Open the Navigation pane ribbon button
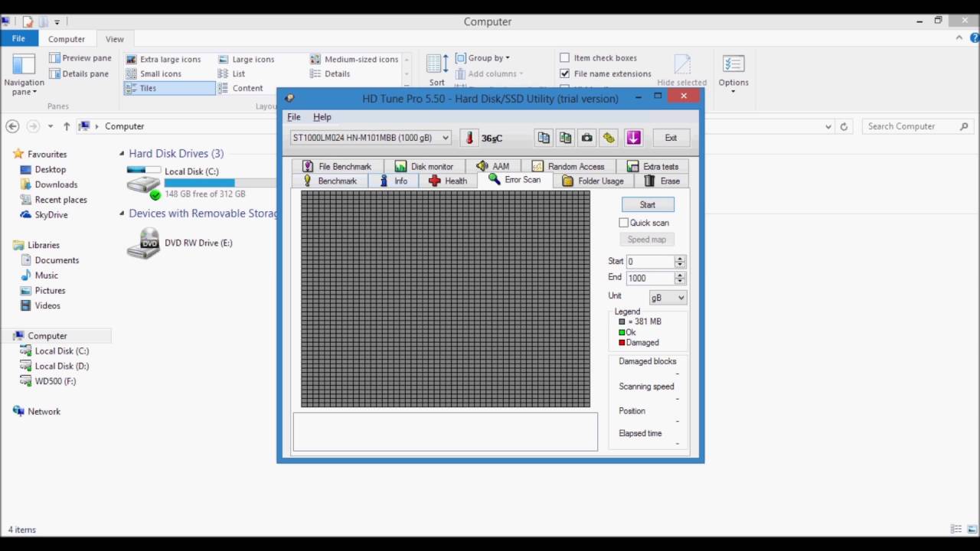The image size is (980, 551). (24, 75)
